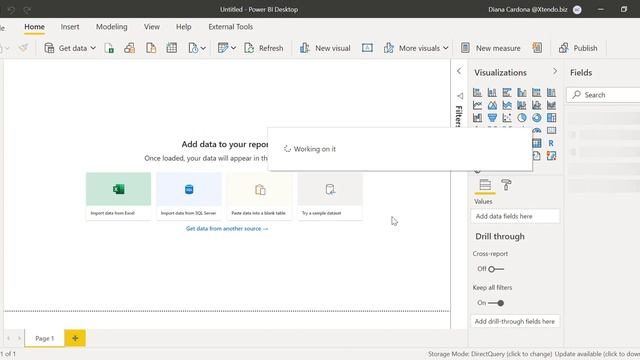Open the Transform data dropdown arrow
This screenshot has height=360, width=640.
coord(233,48)
